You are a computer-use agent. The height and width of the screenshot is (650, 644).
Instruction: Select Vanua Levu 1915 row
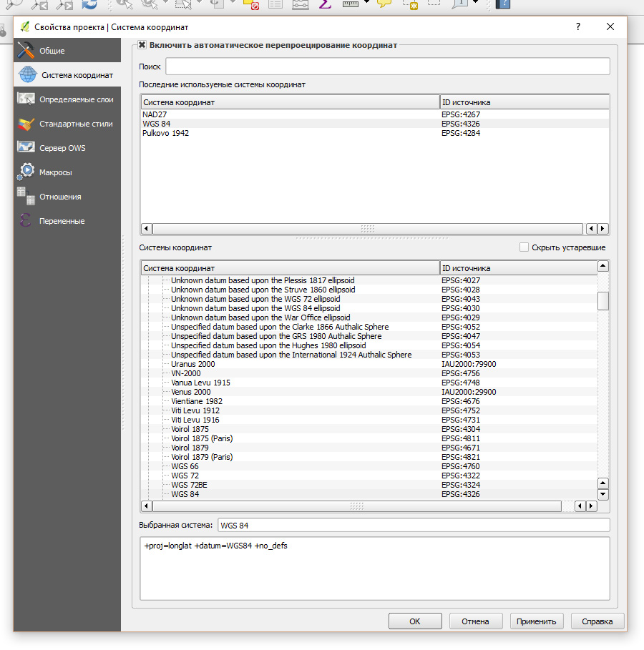[x=369, y=383]
